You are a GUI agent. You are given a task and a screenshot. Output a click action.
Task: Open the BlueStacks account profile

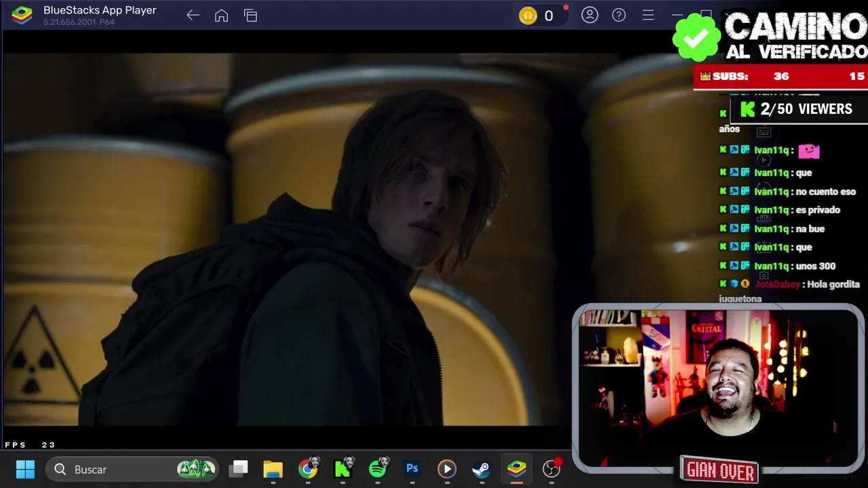click(x=589, y=15)
